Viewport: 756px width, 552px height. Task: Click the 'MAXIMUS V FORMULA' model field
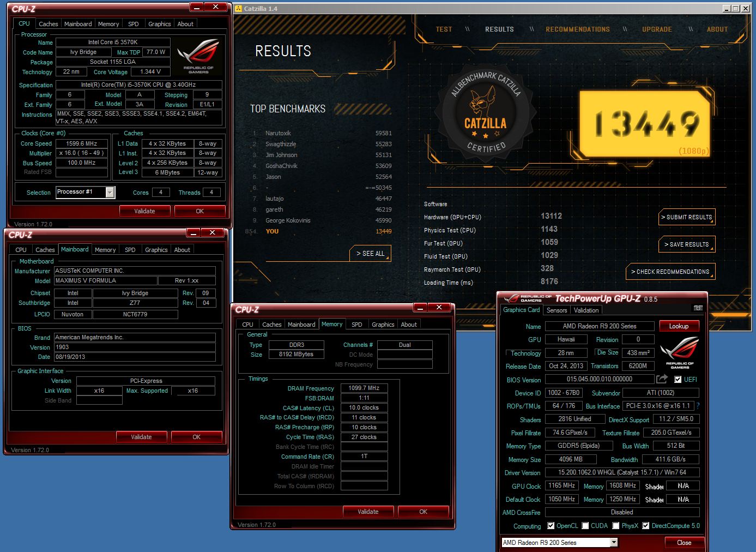[x=105, y=280]
